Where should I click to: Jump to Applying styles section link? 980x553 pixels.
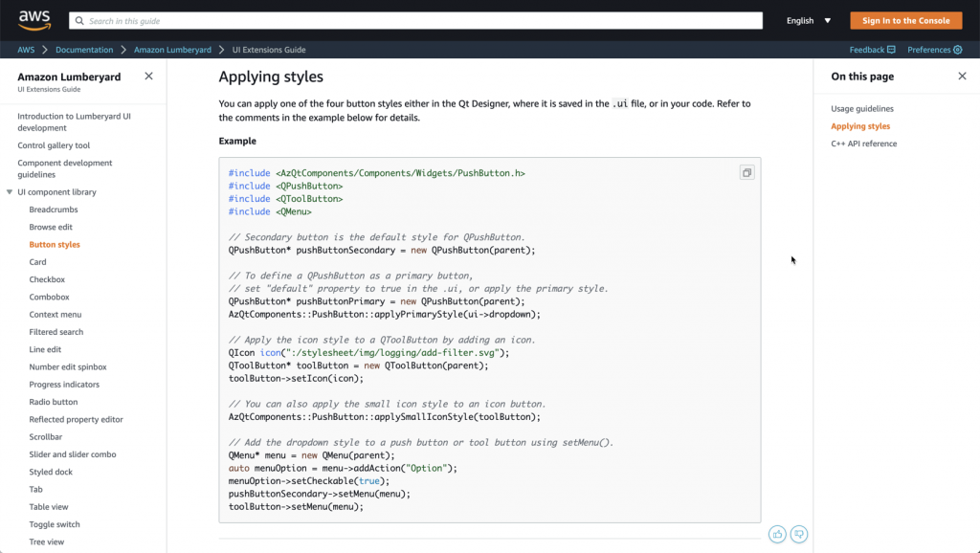pos(860,126)
